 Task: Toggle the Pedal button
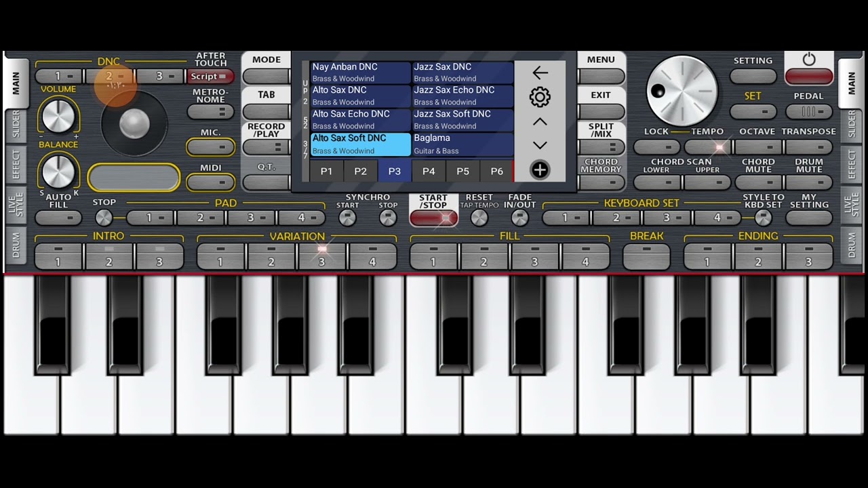coord(809,111)
